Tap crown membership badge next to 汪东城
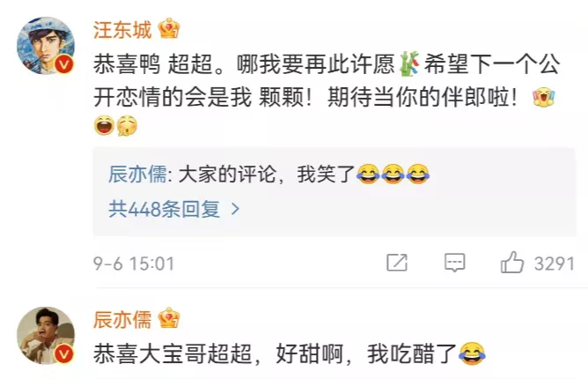 (169, 28)
